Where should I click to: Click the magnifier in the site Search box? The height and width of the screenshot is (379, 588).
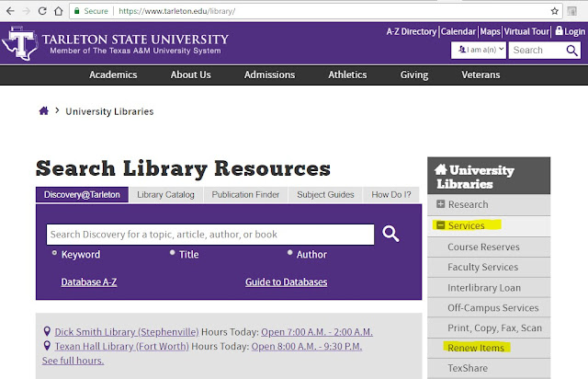tap(571, 51)
